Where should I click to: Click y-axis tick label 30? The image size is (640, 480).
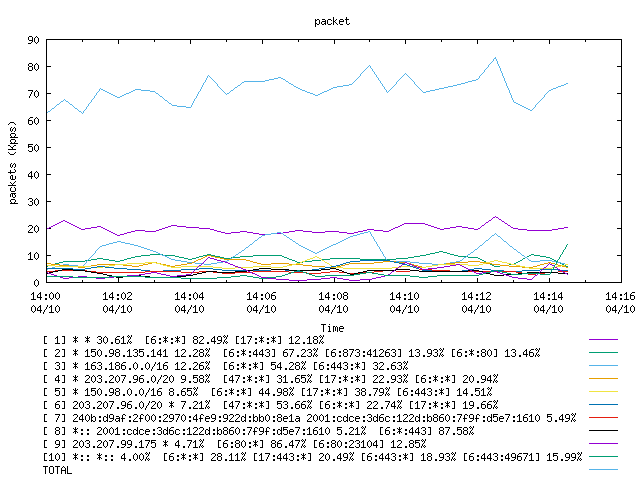33,202
